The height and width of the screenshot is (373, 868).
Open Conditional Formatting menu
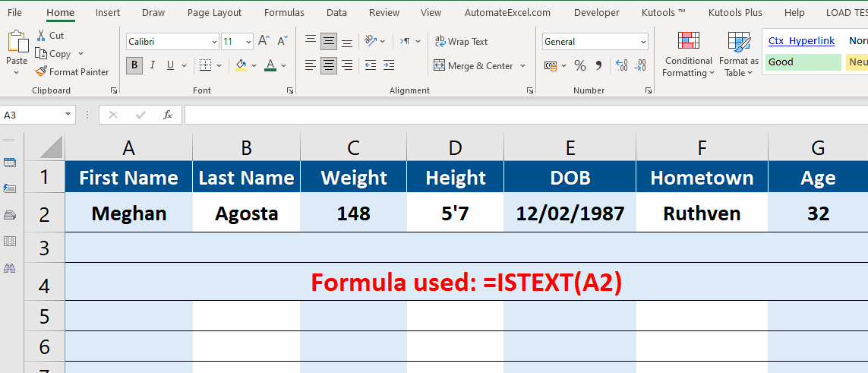(687, 54)
